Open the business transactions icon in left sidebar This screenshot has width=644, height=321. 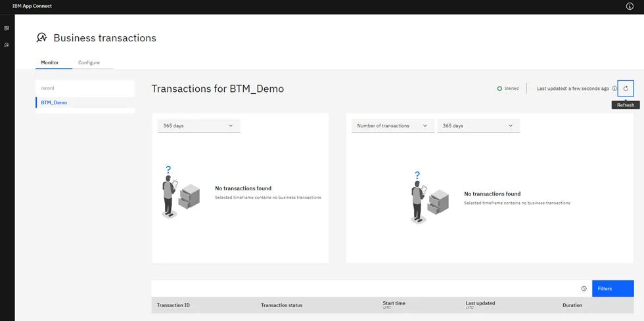(x=7, y=45)
